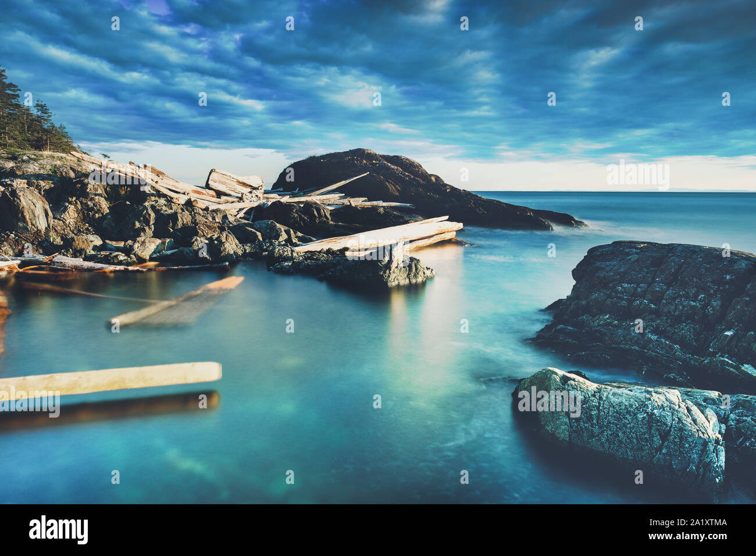Click the alamy logo in the black footer bar
Screen dimensions: 756x556
click(59, 530)
